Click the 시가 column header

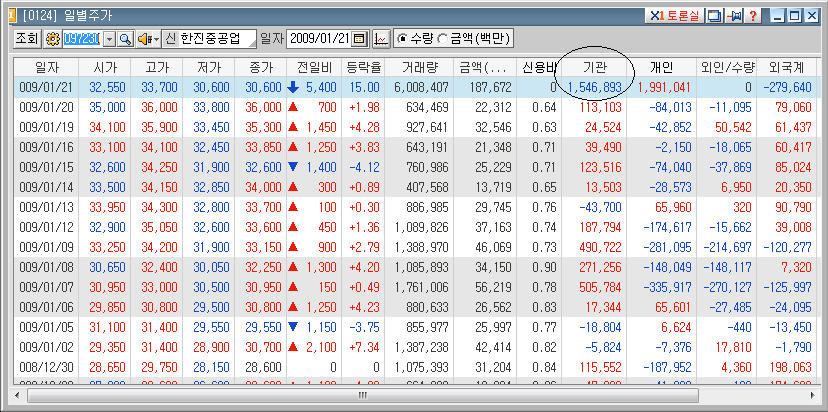pos(104,67)
